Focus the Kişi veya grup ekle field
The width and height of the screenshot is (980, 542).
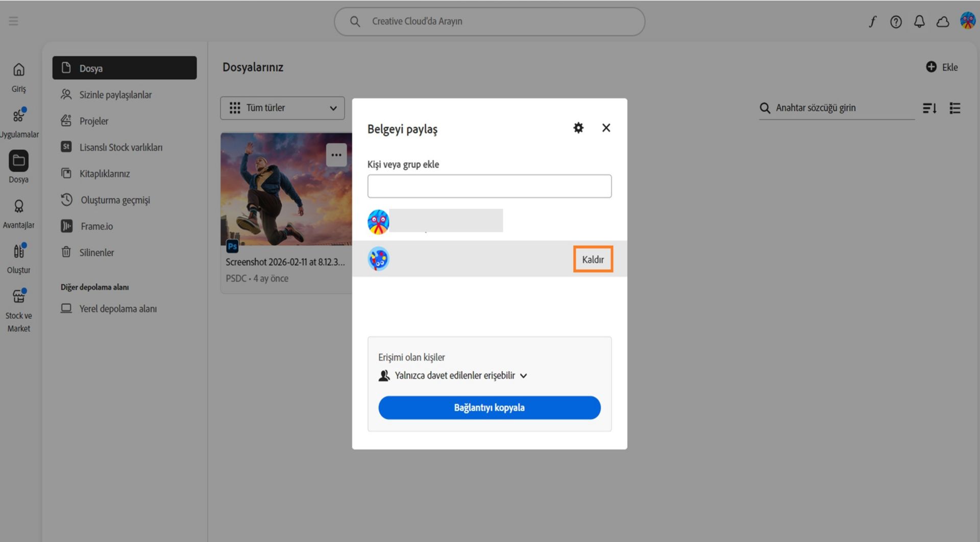[x=489, y=186]
